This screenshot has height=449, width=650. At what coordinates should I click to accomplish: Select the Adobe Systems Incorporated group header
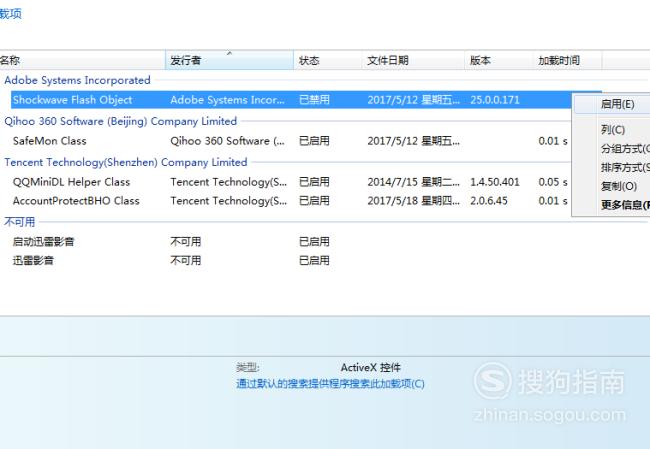tap(78, 80)
